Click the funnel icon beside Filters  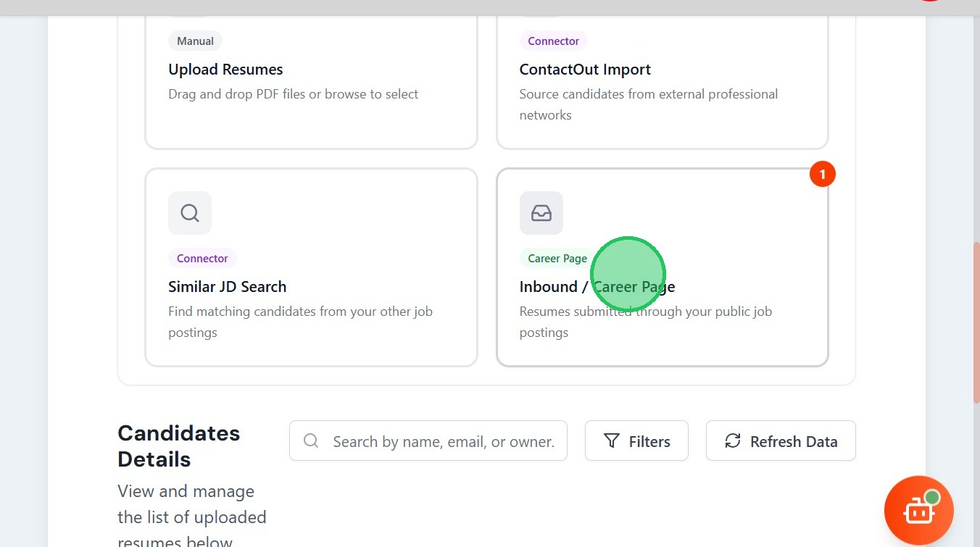click(x=612, y=441)
